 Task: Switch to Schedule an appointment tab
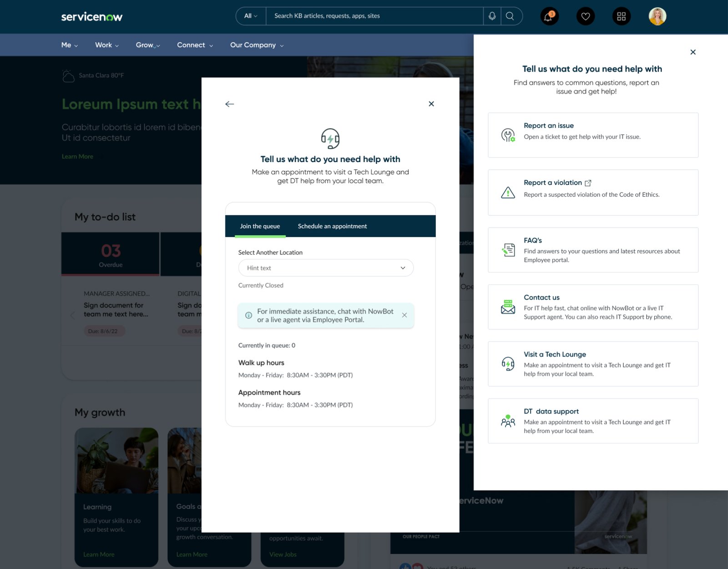tap(332, 226)
